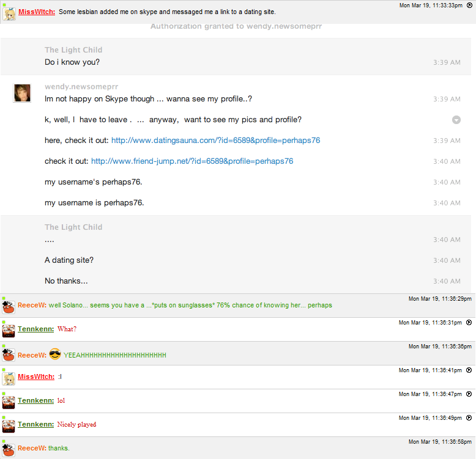Click MissWitch's avatar beside the Skype message
Viewport: 476px width, 459px height.
pyautogui.click(x=9, y=13)
